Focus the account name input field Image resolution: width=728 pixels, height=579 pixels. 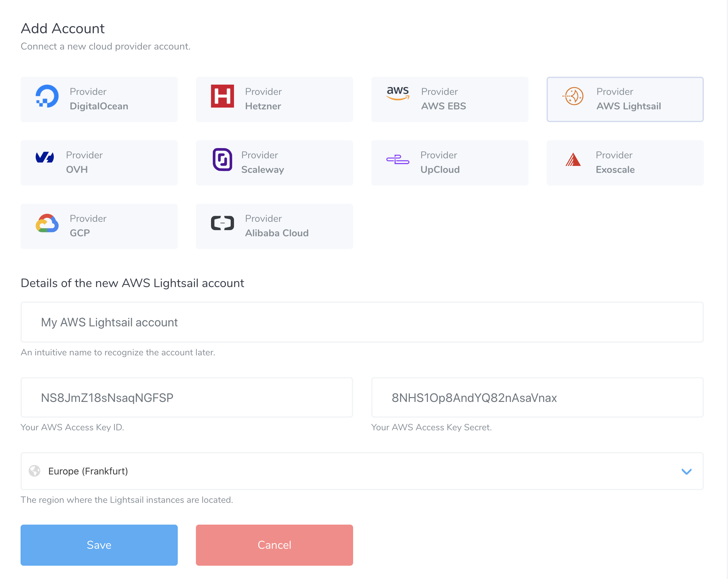click(x=362, y=322)
